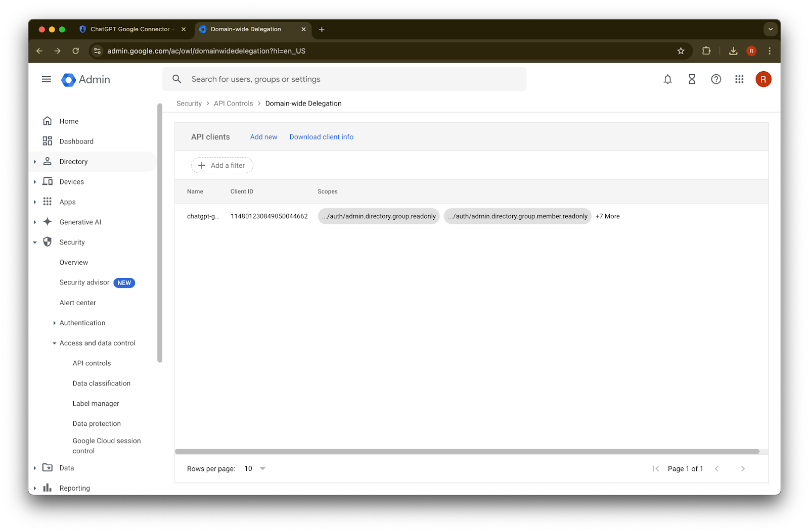Close the ChatGPT Google Connector tab
Screen dimensions: 809x532
pos(184,29)
